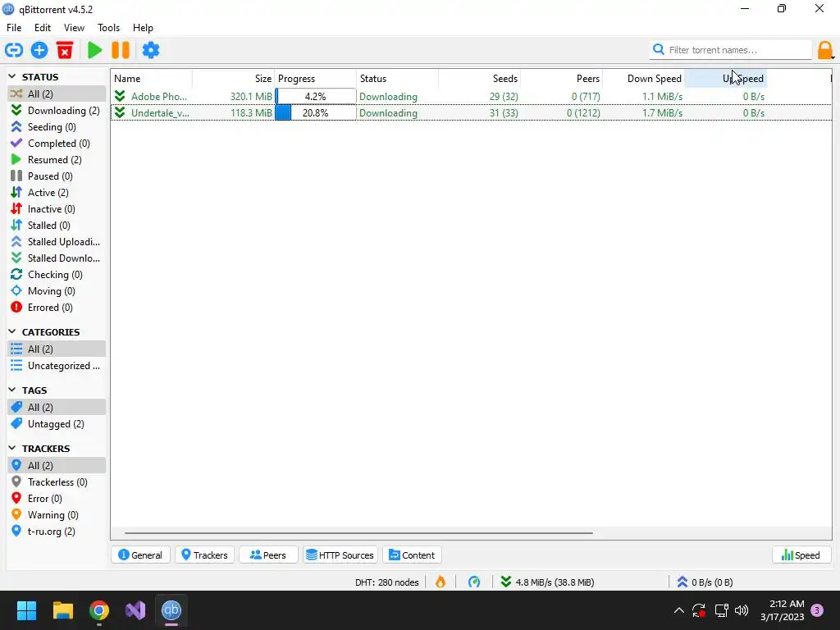Click the blue upload speed arrows in status bar
This screenshot has width=840, height=630.
(x=682, y=582)
